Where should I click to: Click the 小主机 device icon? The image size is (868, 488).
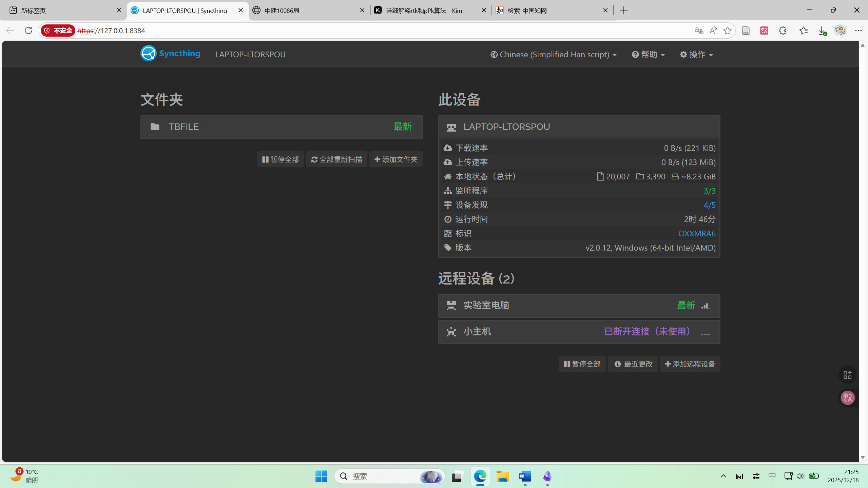451,332
